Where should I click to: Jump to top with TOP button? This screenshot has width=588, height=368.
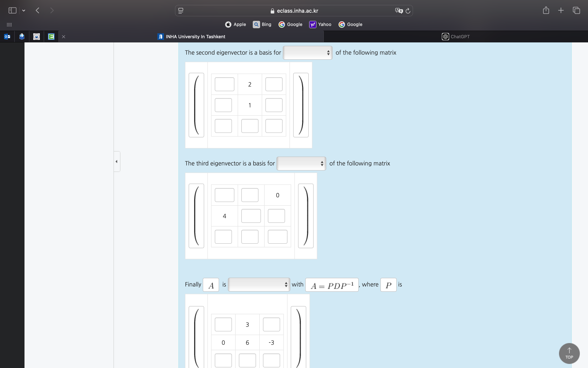point(569,353)
